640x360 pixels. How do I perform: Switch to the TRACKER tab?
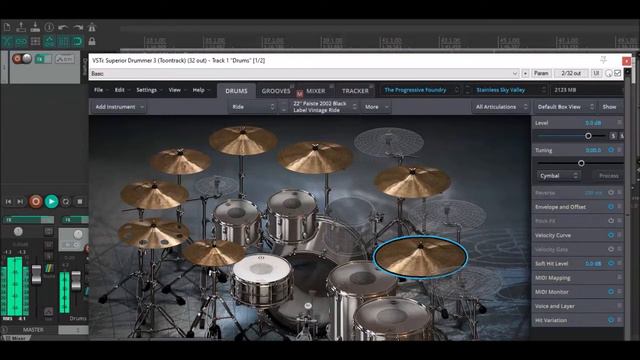pos(355,91)
